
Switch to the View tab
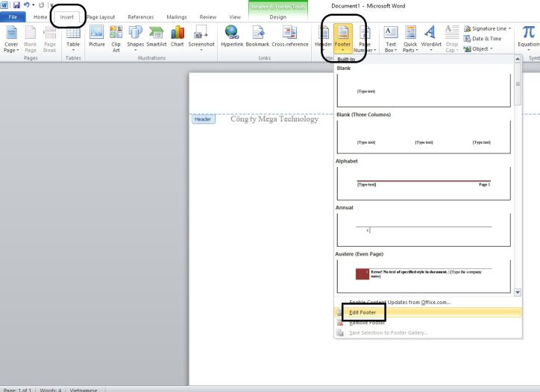235,17
